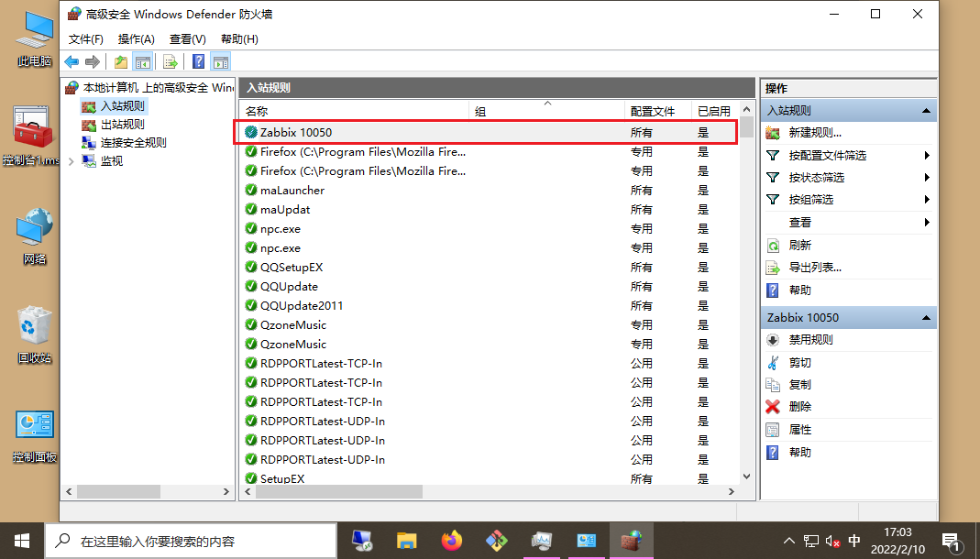Viewport: 980px width, 559px height.
Task: Open the 操作(A) menu
Action: pos(137,38)
